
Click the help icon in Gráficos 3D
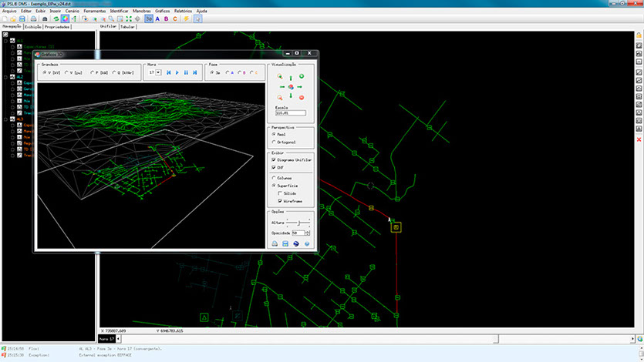(306, 243)
